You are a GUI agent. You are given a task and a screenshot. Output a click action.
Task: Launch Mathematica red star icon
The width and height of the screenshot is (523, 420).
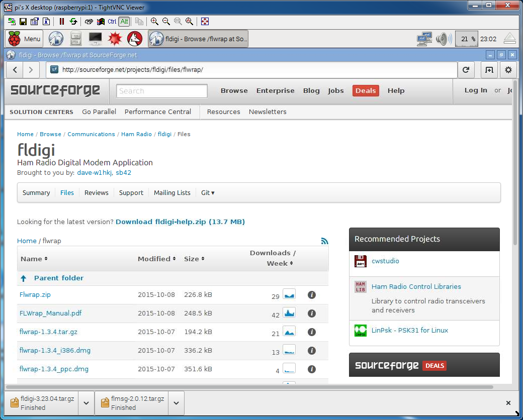tap(115, 39)
